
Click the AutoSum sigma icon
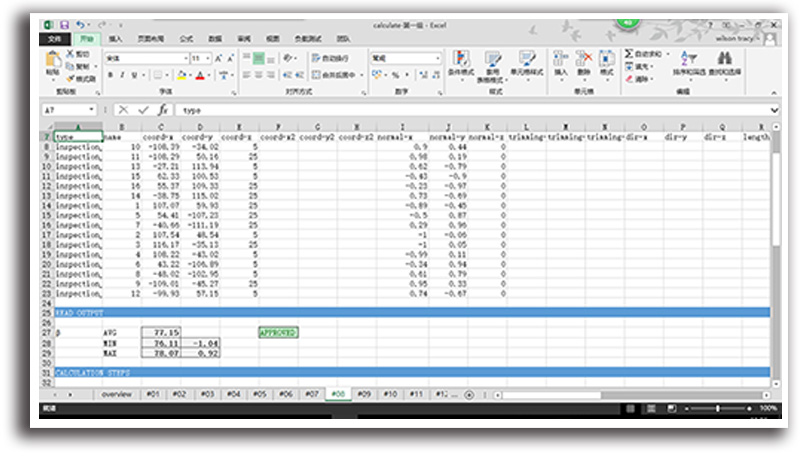[629, 53]
